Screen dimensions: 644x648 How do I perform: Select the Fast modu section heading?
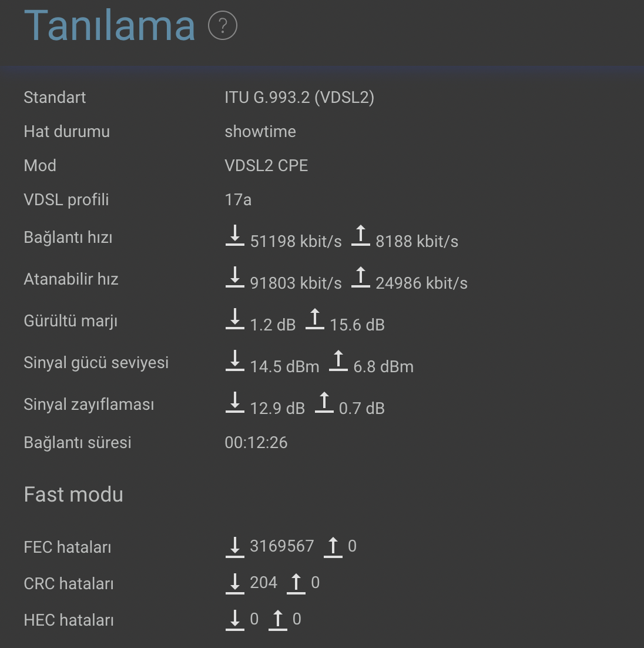(x=73, y=495)
